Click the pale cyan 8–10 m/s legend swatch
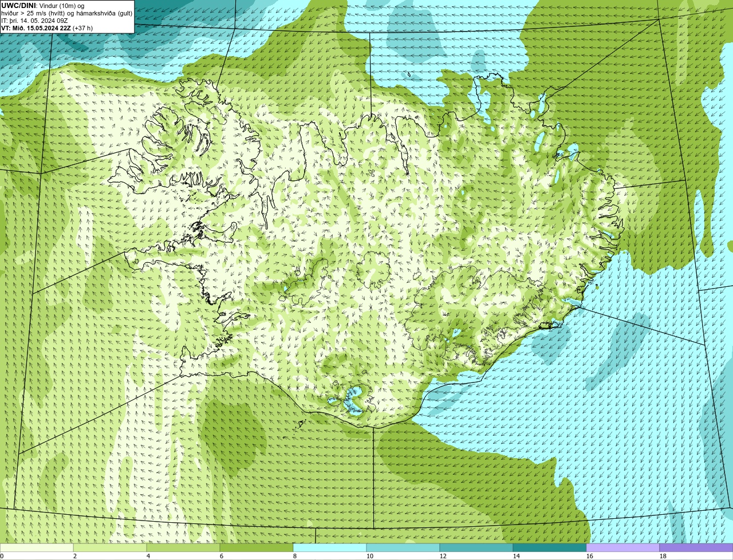The width and height of the screenshot is (733, 560). click(x=330, y=547)
